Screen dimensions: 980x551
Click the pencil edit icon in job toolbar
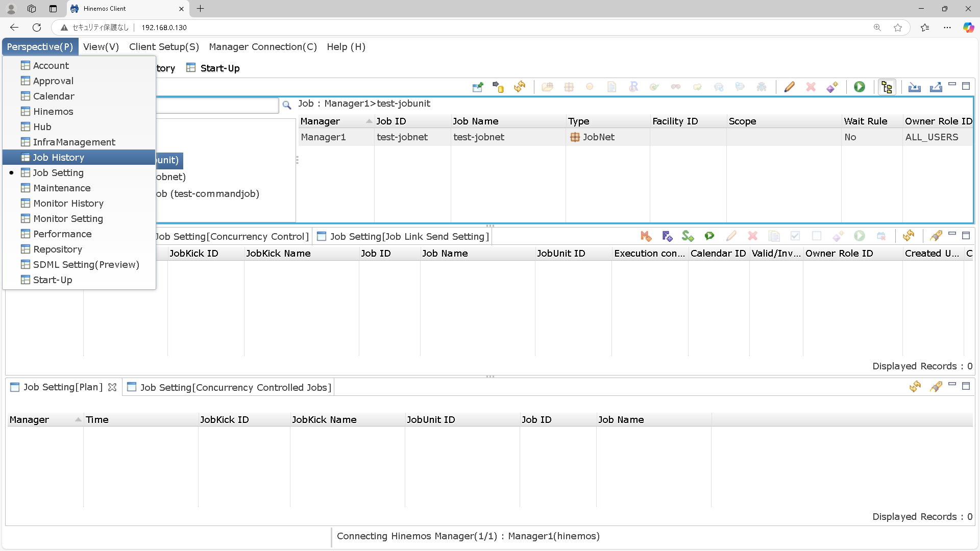[789, 87]
